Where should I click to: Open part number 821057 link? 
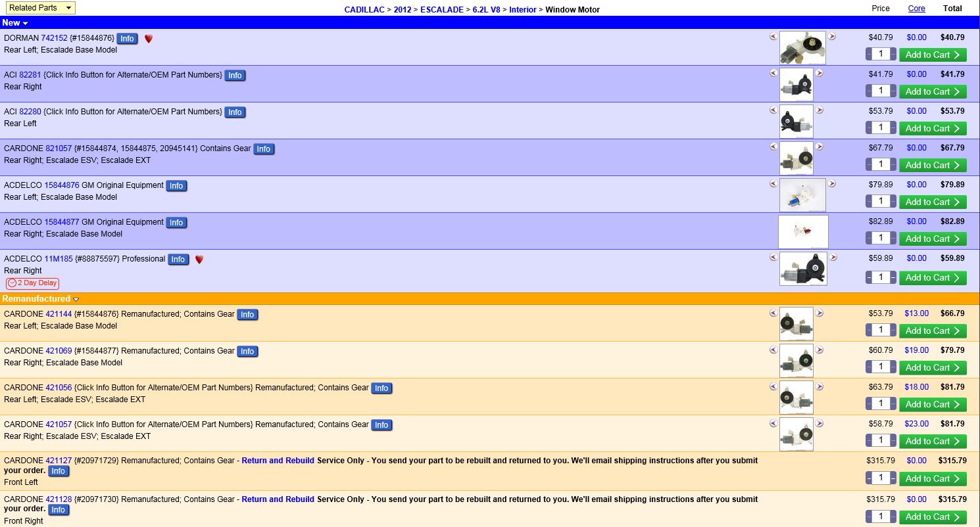click(59, 149)
